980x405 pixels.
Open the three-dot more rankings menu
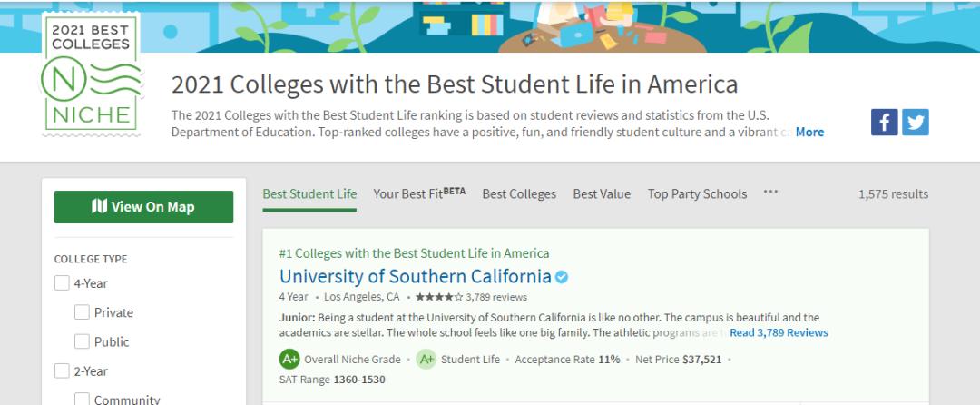[770, 193]
